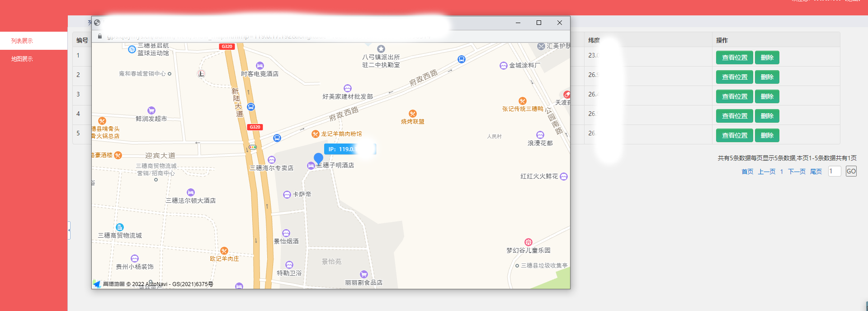Click the 浪漫花都 shop icon
Image resolution: width=868 pixels, height=311 pixels.
tap(540, 135)
